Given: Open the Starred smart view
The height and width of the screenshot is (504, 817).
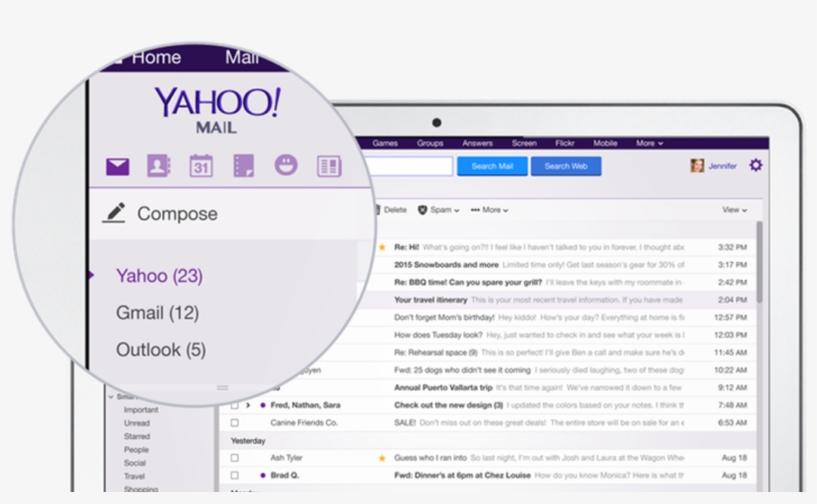Looking at the screenshot, I should coord(136,436).
